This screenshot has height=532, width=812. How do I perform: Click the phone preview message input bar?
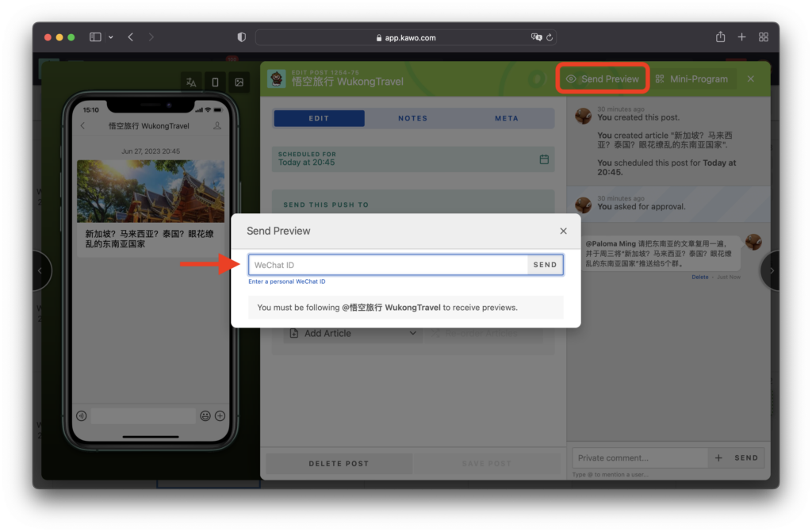(x=144, y=416)
